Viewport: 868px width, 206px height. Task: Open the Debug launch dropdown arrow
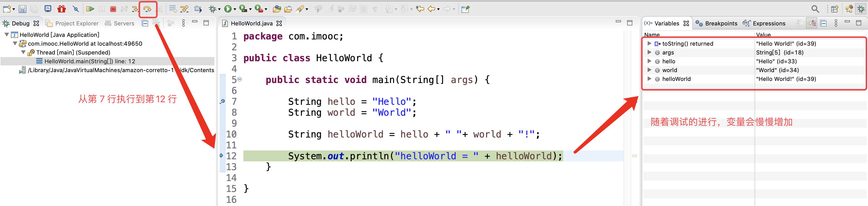[219, 9]
